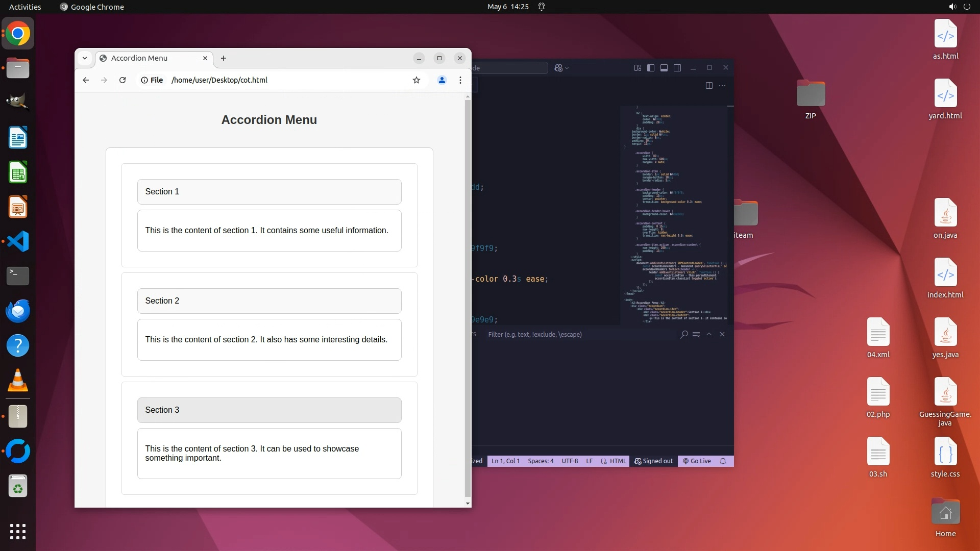Toggle the secondary side bar in VS Code

point(677,68)
